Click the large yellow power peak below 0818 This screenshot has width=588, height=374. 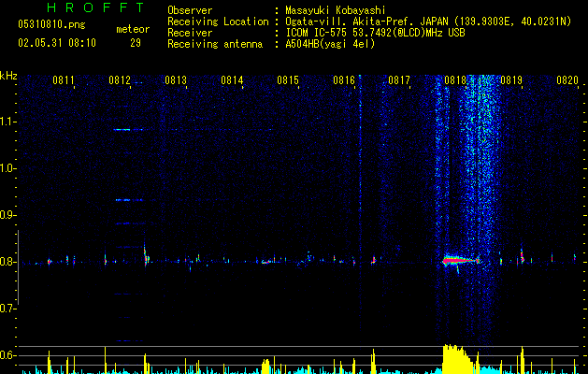point(457,359)
